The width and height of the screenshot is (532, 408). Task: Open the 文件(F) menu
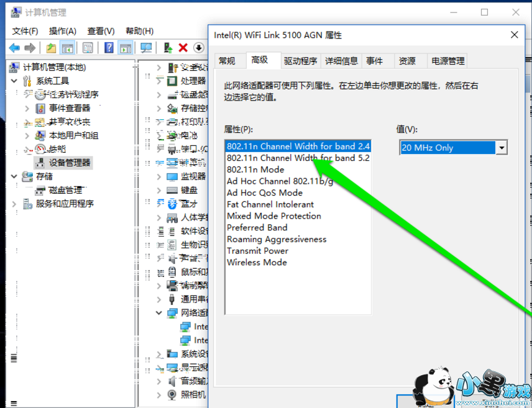click(x=25, y=31)
